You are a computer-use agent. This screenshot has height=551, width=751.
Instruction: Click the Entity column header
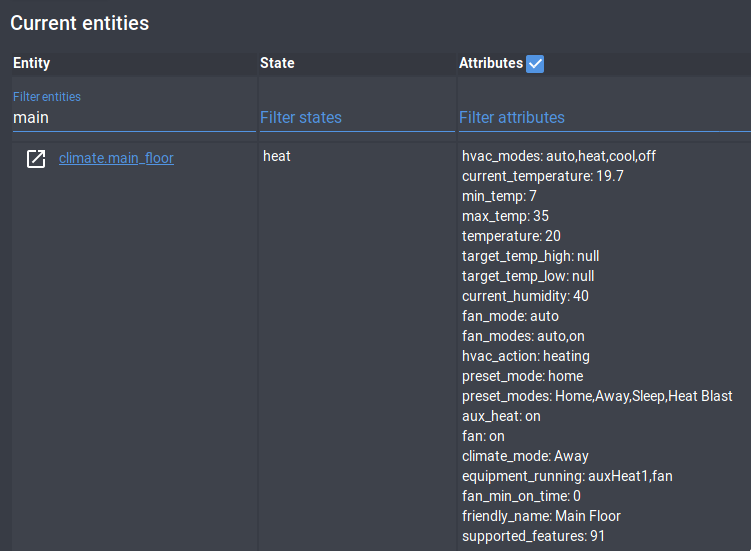pyautogui.click(x=32, y=64)
